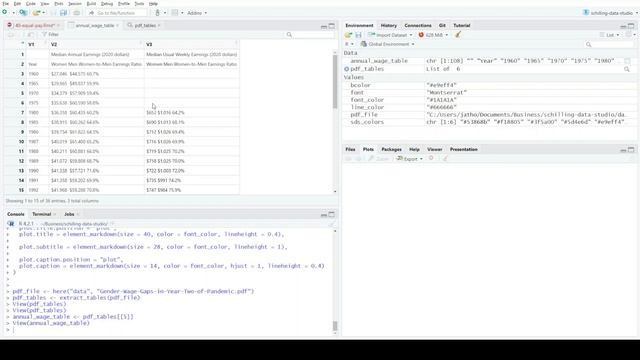Screen dimensions: 640x360
Task: Click the broom to clear the environment
Action: (458, 35)
